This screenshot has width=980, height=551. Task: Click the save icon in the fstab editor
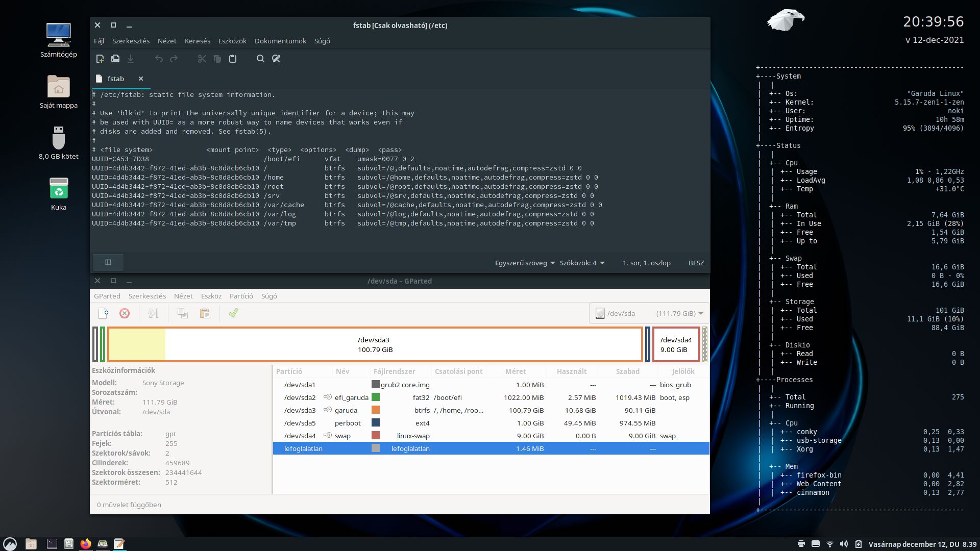coord(131,59)
